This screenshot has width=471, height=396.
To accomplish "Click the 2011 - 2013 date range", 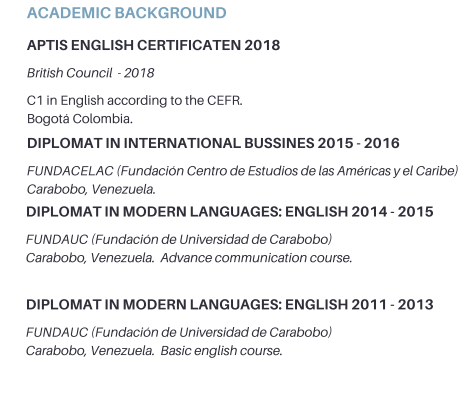I will point(392,305).
